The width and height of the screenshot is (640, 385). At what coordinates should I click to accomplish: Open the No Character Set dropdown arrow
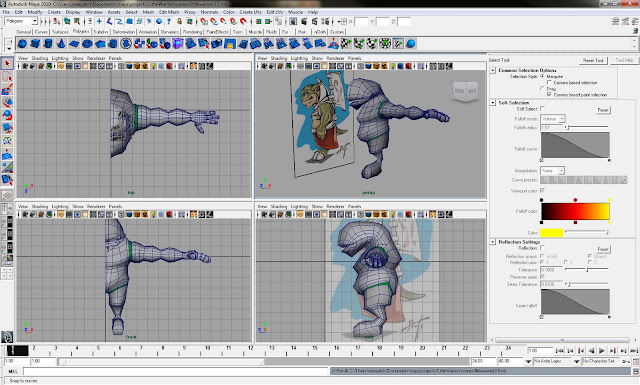coord(577,361)
